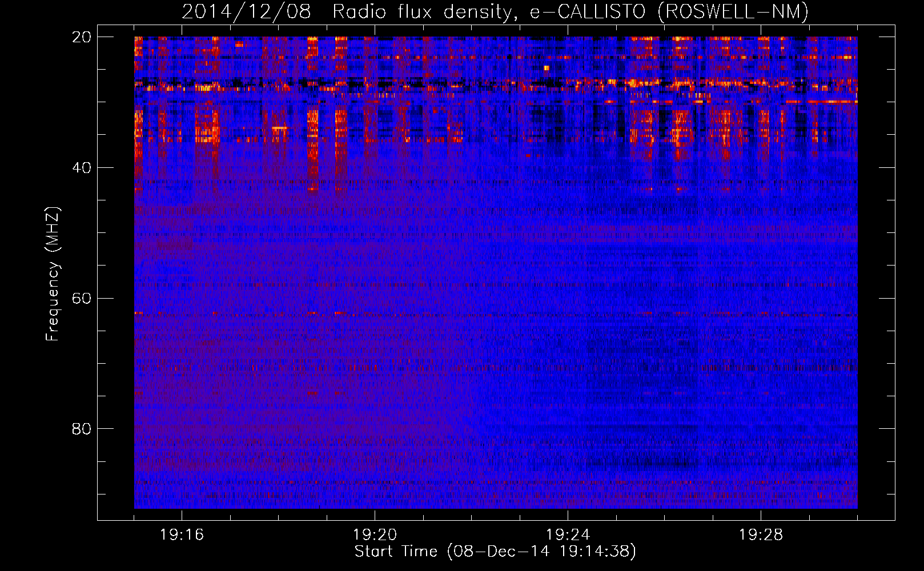The width and height of the screenshot is (924, 571).
Task: Click the time tick label '19:28'
Action: click(761, 534)
